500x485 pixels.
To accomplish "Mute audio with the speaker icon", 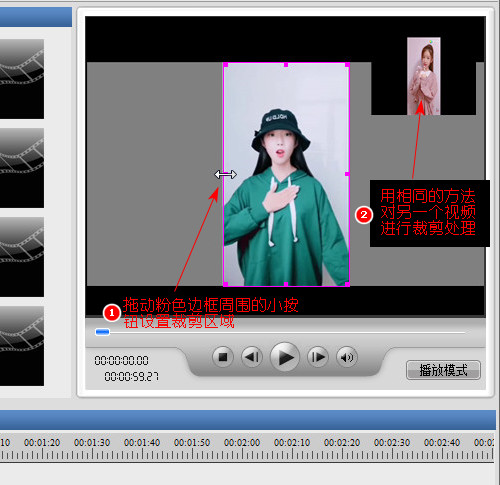I will (347, 357).
